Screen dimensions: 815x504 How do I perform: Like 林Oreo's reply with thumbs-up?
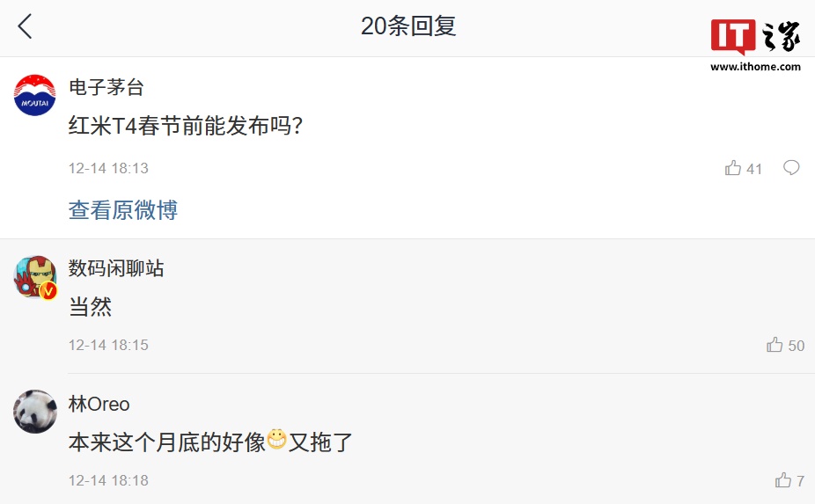tap(782, 480)
